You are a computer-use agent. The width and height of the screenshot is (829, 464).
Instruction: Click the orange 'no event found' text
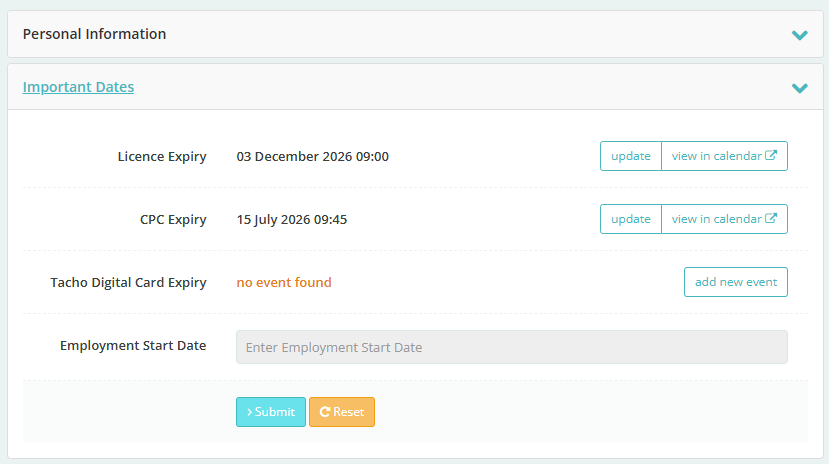click(x=283, y=283)
